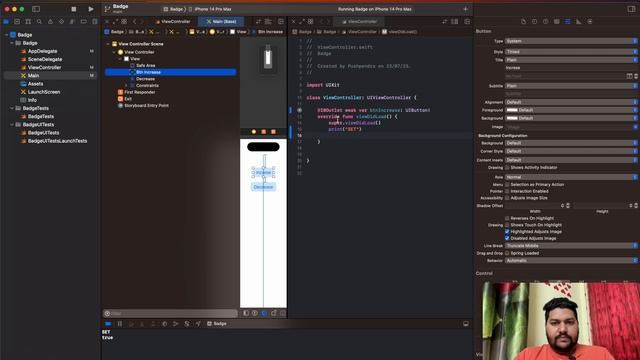
Task: Open the Issue navigator warning icon
Action: (x=50, y=21)
